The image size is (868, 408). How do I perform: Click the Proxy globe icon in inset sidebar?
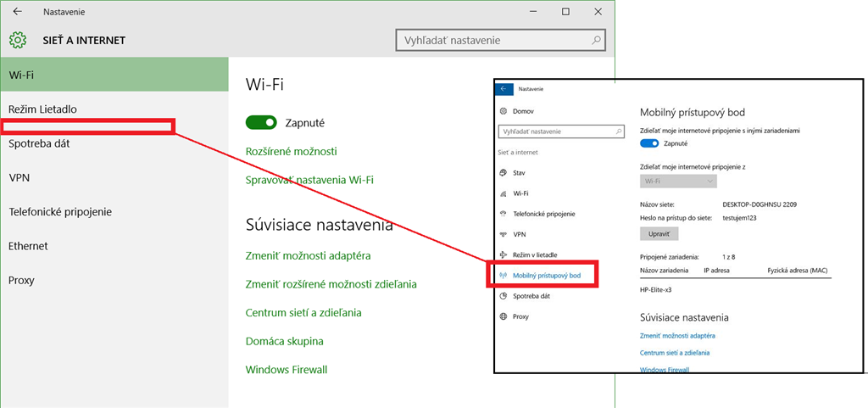504,316
